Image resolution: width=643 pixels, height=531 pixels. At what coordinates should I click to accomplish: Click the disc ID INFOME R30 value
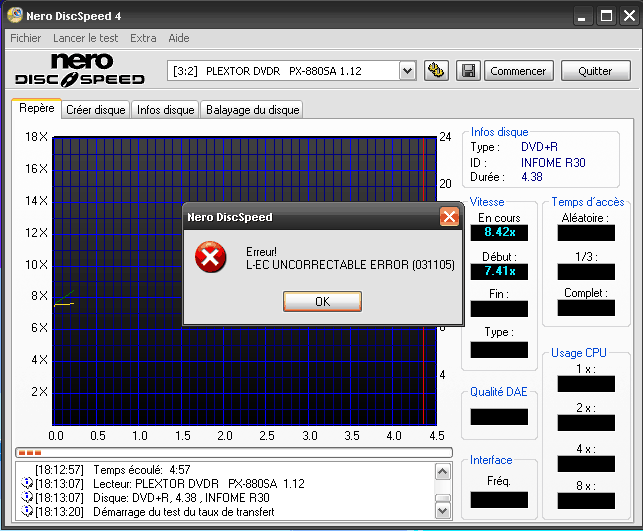tap(553, 163)
